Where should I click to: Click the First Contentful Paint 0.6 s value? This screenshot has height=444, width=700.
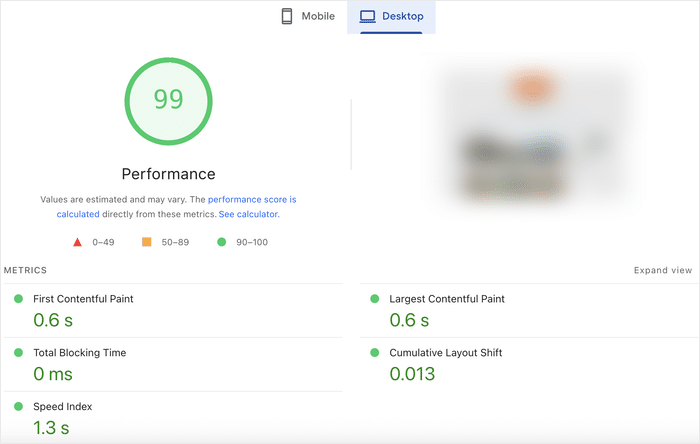[x=53, y=320]
